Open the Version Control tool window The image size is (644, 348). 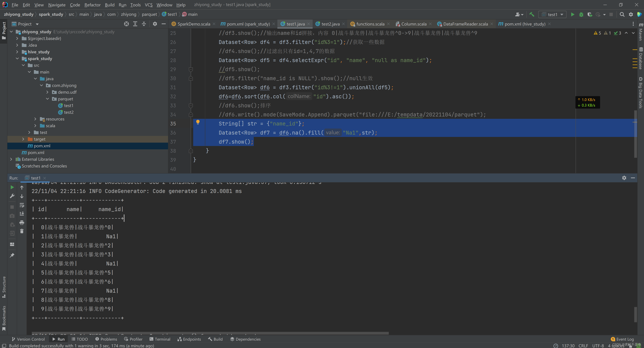click(x=28, y=339)
